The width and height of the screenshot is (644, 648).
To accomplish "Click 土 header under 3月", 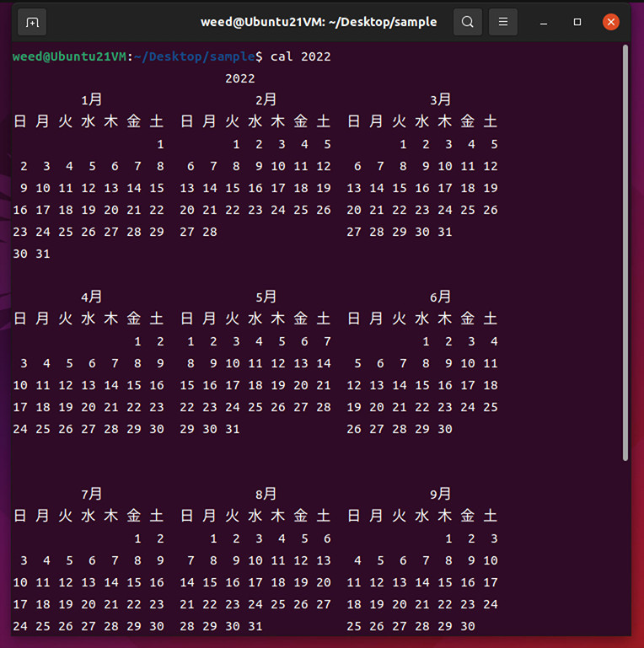I will click(x=491, y=121).
